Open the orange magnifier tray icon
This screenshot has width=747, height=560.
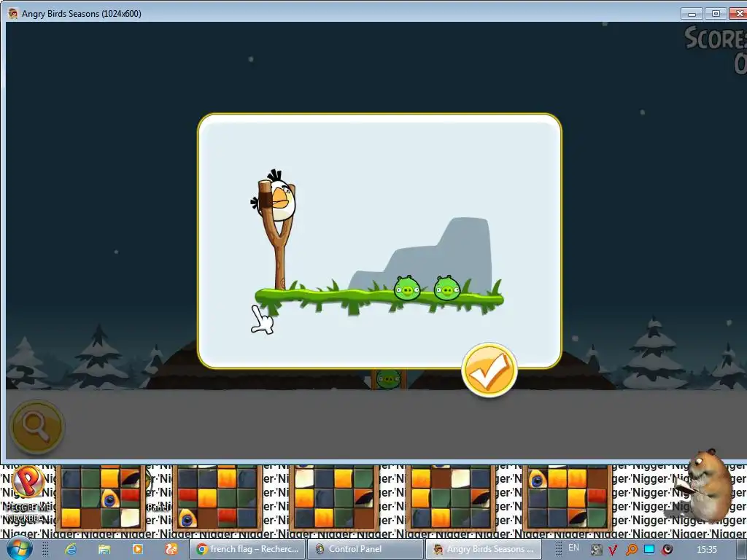click(x=632, y=550)
